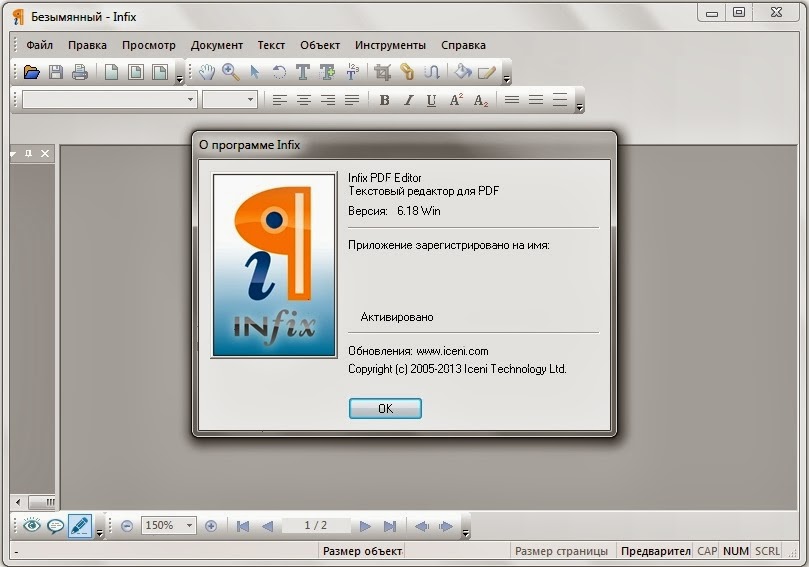The image size is (809, 567).
Task: Toggle Underline formatting
Action: [432, 100]
